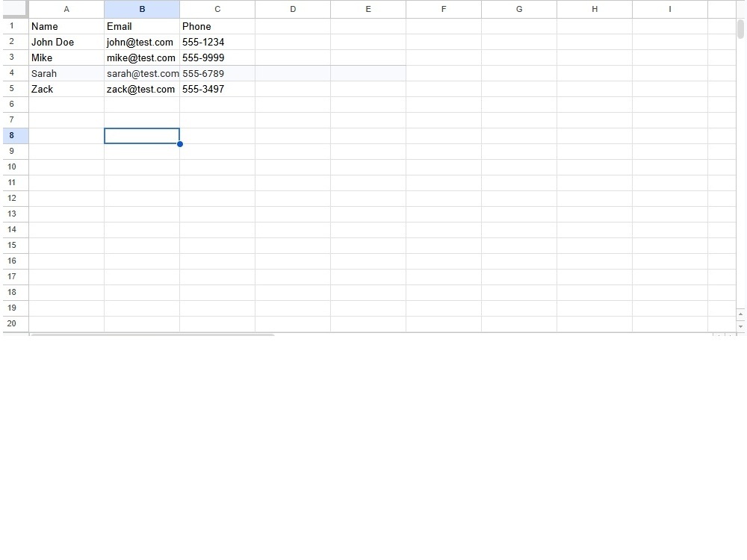Screen dimensions: 747x560
Task: Select the Phone header cell
Action: 217,26
